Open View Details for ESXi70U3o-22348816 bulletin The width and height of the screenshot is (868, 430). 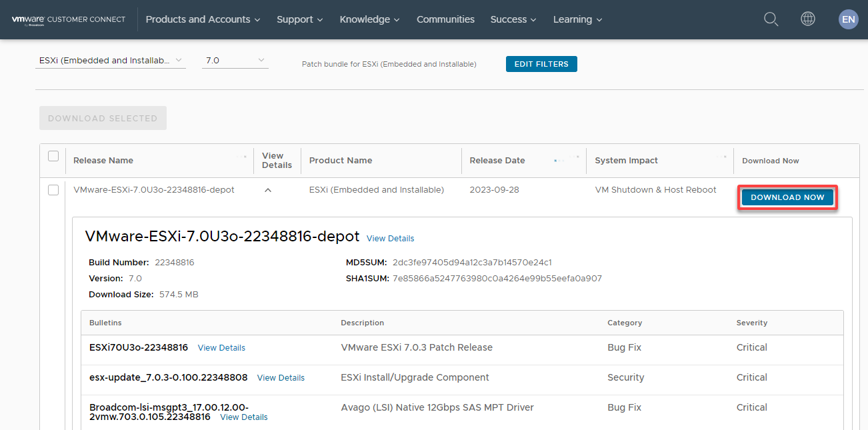point(221,348)
